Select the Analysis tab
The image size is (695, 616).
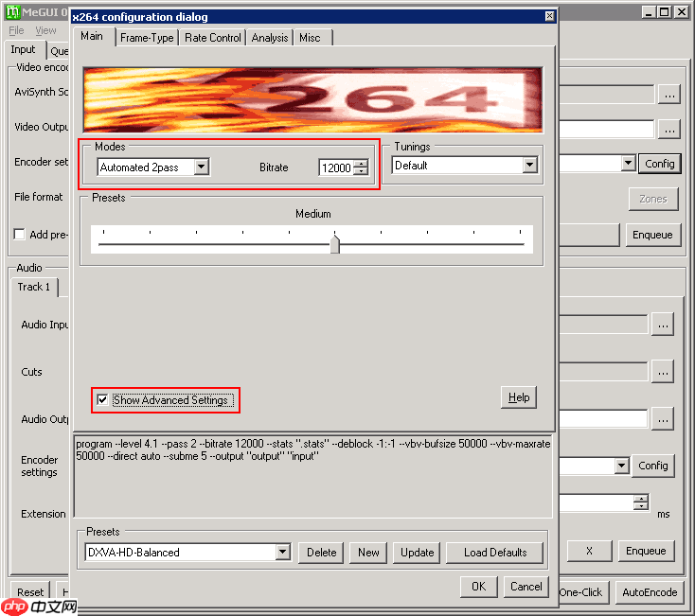coord(270,38)
